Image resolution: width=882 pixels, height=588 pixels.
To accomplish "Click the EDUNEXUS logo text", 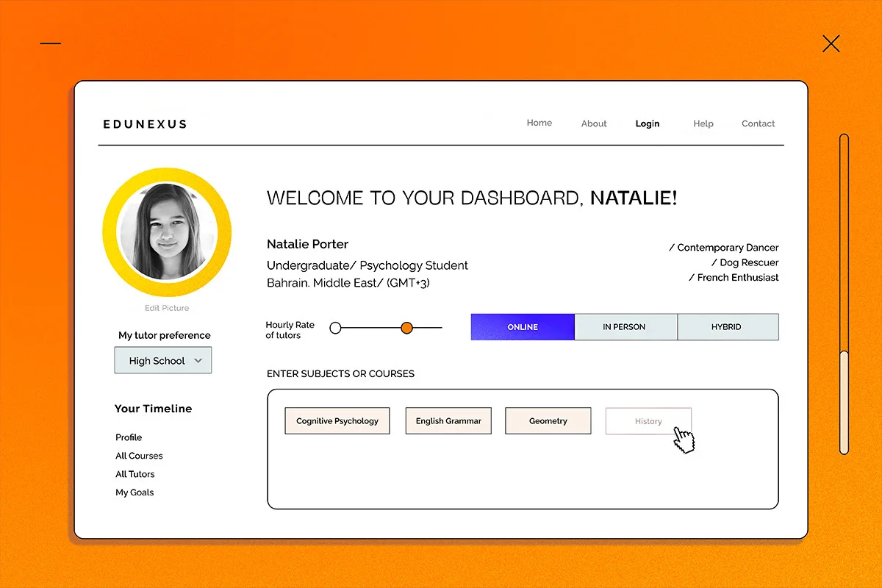I will pyautogui.click(x=145, y=124).
